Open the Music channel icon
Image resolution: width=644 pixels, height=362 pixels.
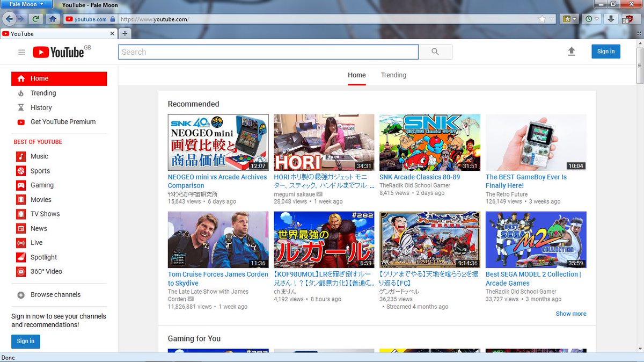(21, 156)
